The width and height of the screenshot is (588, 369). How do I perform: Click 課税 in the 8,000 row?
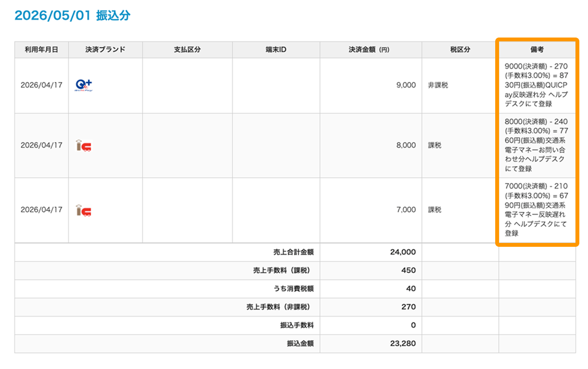coord(435,145)
